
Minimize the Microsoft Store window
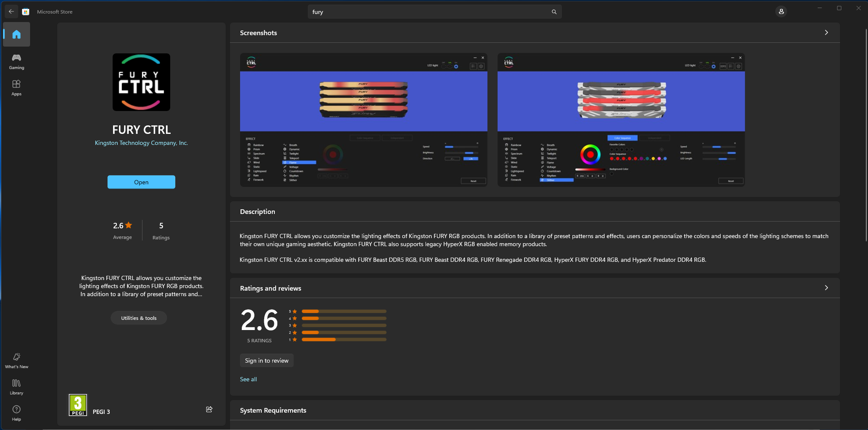(820, 8)
